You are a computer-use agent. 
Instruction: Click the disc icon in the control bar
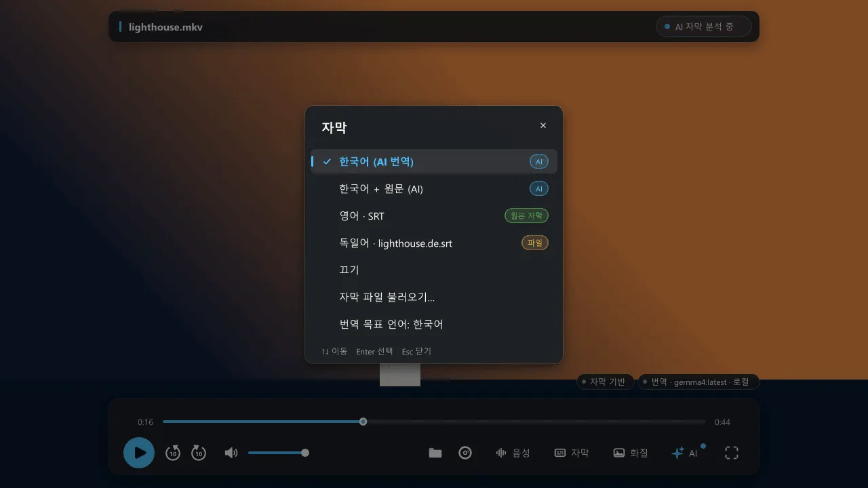pyautogui.click(x=465, y=453)
